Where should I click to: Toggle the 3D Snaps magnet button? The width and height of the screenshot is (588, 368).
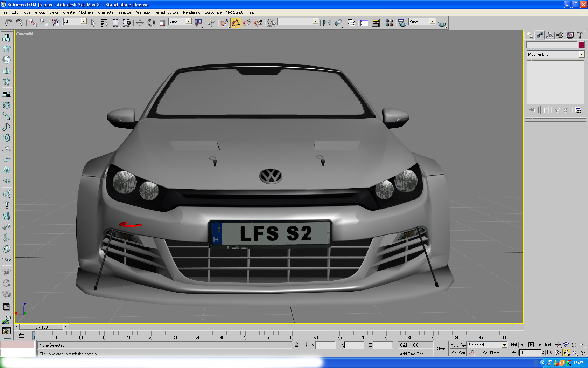tap(224, 23)
